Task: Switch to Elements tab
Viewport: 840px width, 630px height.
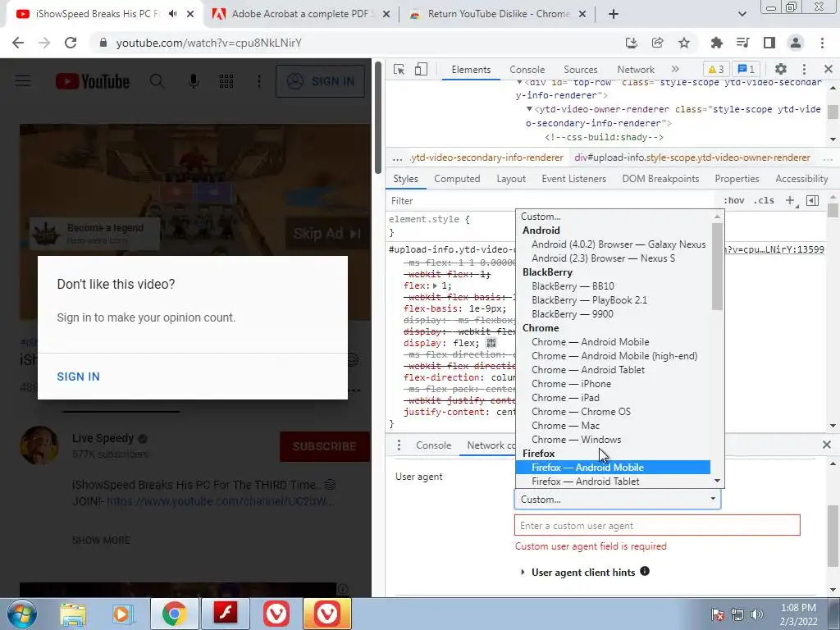Action: click(x=471, y=70)
